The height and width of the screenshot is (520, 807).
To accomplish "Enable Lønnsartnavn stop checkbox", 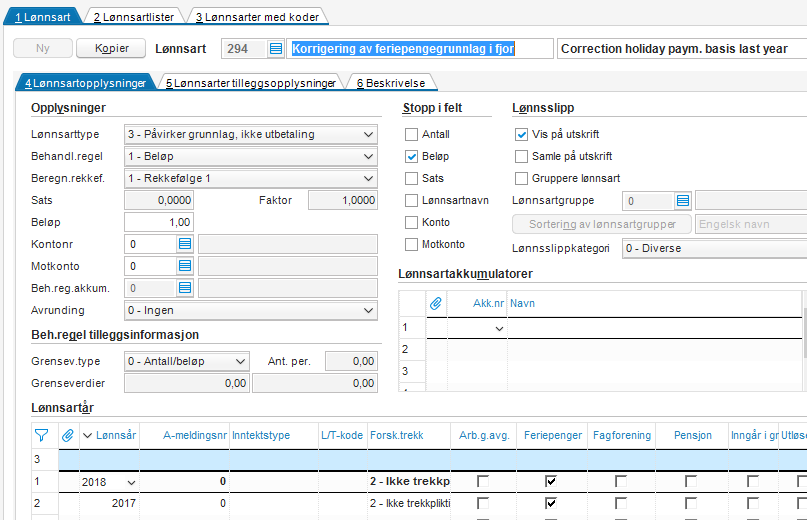I will pyautogui.click(x=411, y=200).
